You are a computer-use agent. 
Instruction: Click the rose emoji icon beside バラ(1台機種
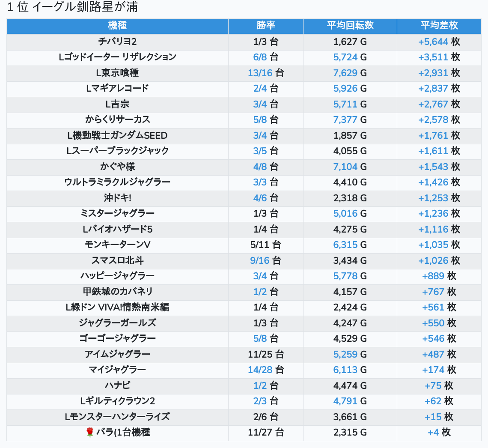click(90, 432)
